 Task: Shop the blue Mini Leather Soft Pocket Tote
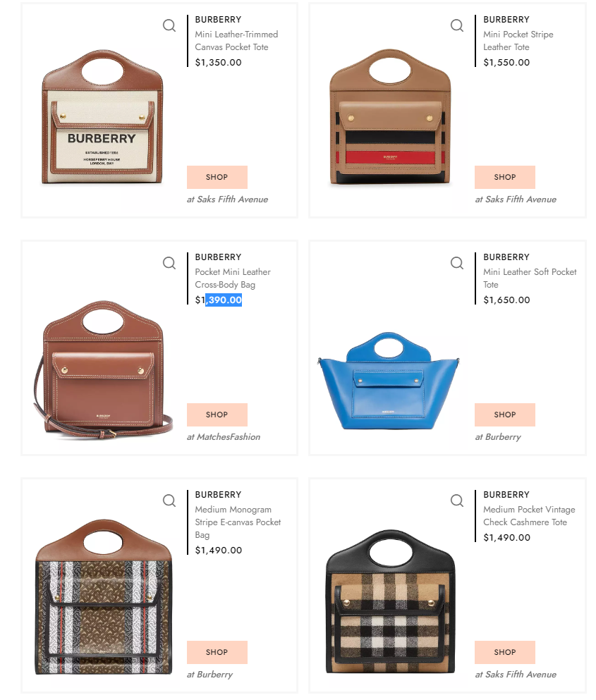505,415
